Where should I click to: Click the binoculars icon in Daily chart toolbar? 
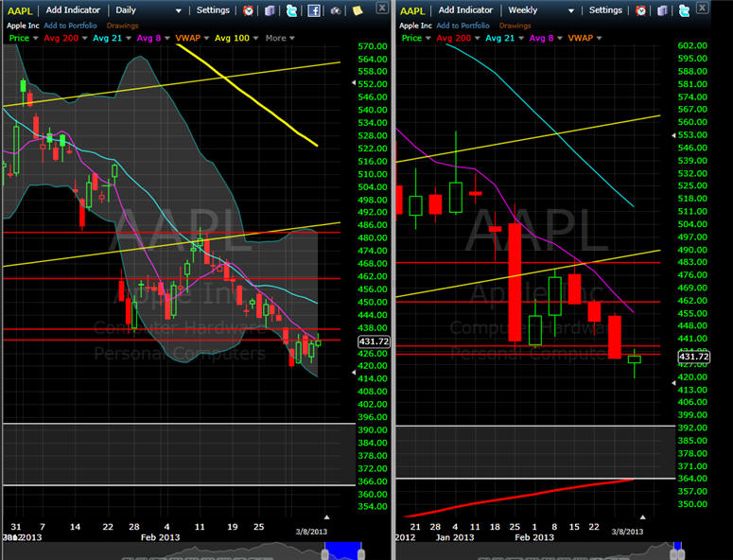[337, 10]
